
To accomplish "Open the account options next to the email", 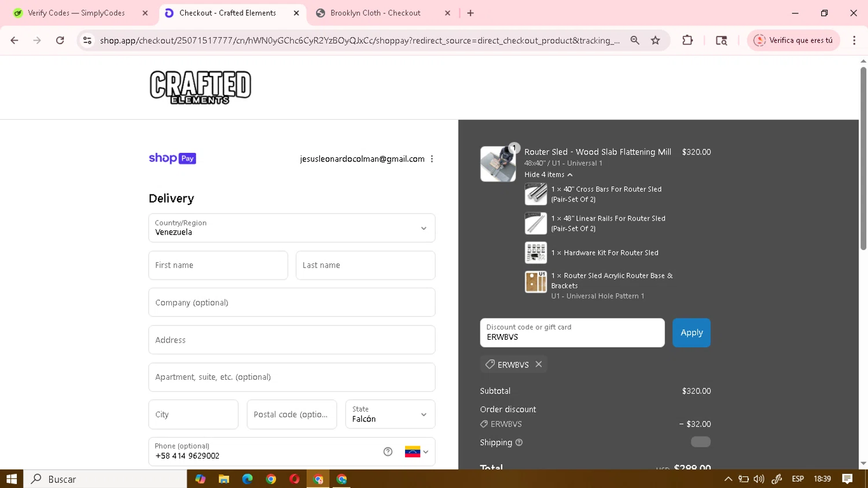I will point(432,159).
